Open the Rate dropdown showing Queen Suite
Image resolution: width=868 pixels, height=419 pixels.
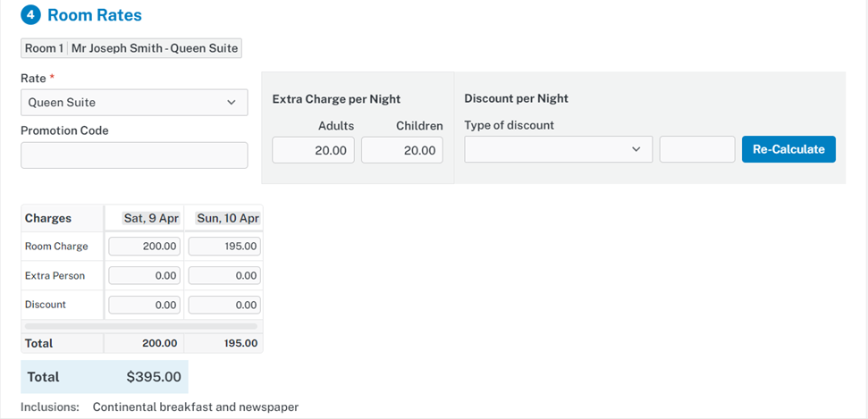[x=125, y=103]
